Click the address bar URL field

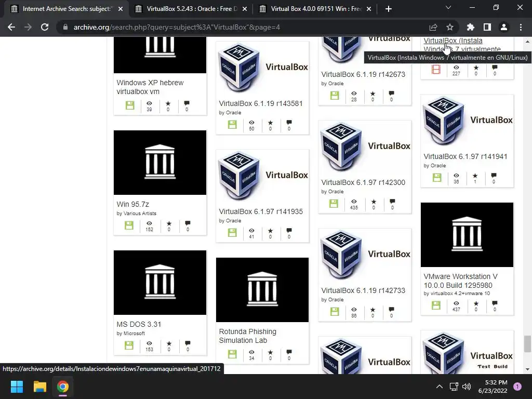click(244, 27)
